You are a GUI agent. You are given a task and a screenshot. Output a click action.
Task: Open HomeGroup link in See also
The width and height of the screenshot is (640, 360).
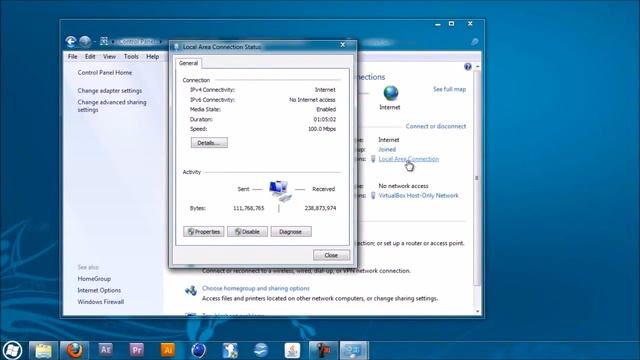[94, 279]
